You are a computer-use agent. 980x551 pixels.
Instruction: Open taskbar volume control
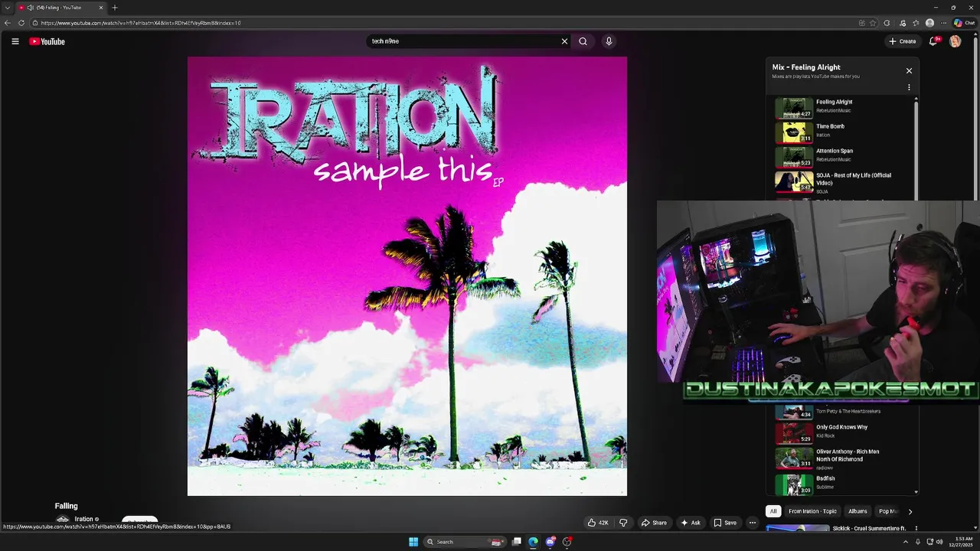(939, 542)
